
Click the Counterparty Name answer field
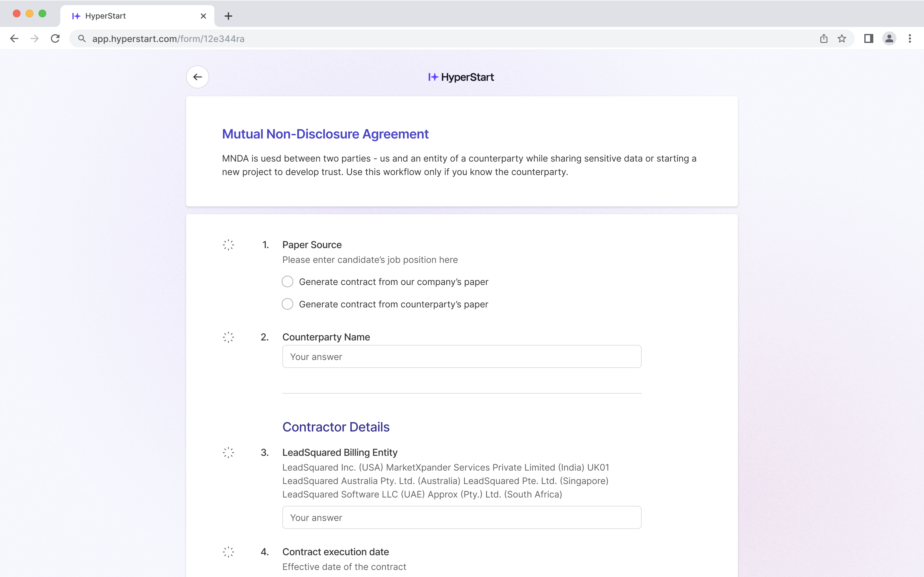pyautogui.click(x=462, y=357)
